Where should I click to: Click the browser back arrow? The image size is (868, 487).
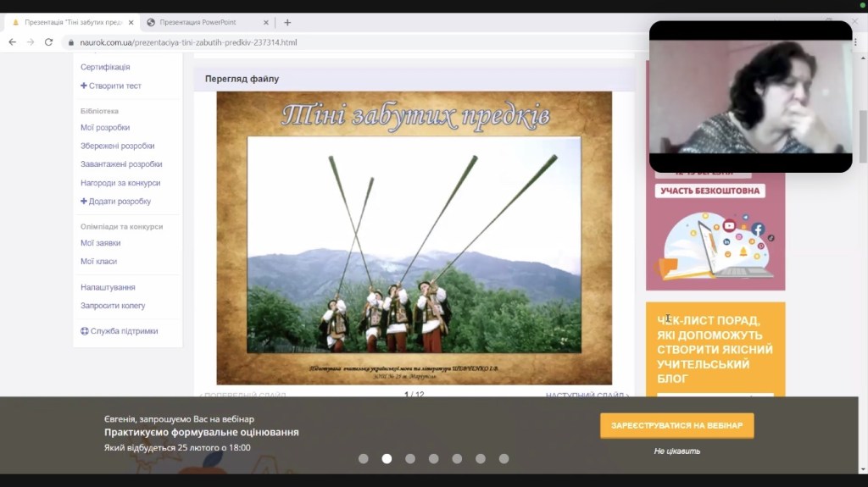point(12,42)
